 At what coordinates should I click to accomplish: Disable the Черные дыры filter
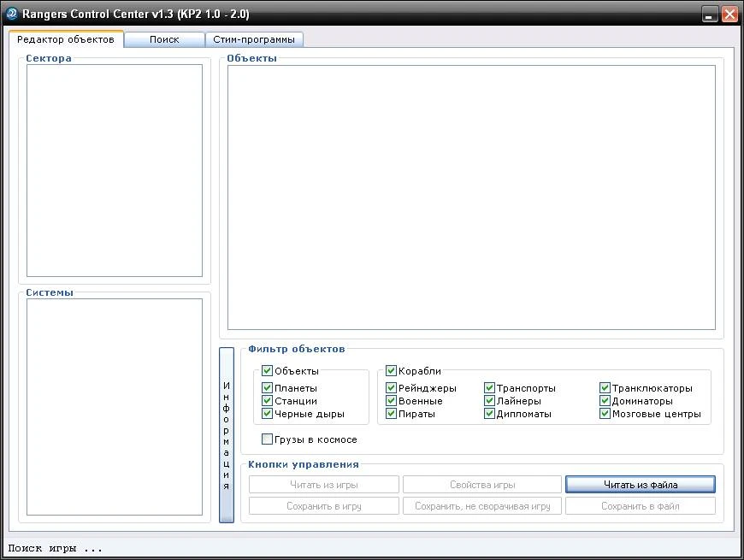pyautogui.click(x=268, y=414)
